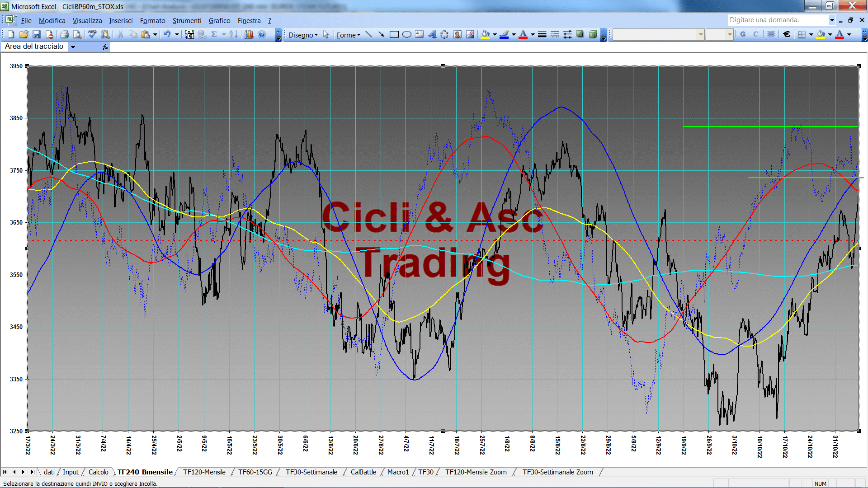Click the Digitare una domanda help field
Viewport: 868px width, 488px height.
click(x=778, y=20)
